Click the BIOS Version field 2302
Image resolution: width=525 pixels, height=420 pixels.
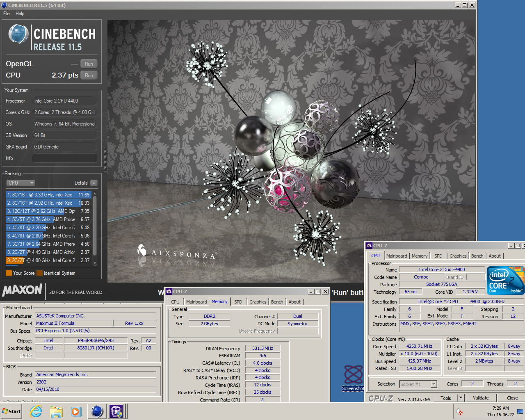(x=95, y=382)
